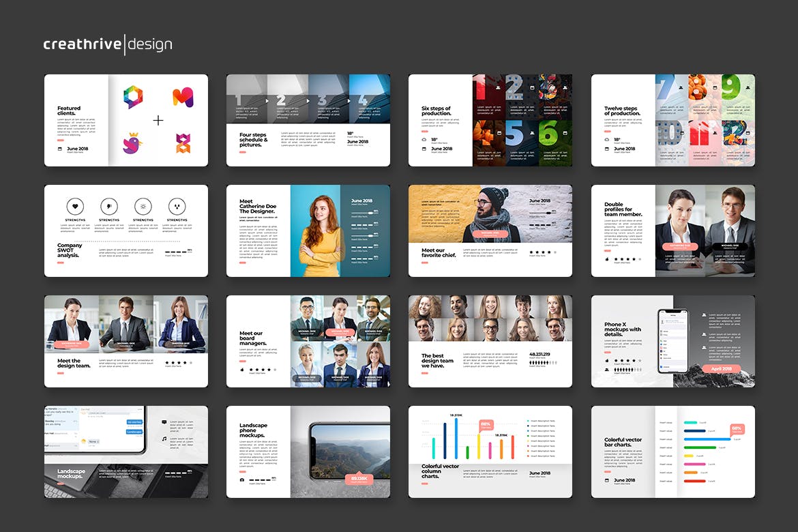
Task: Click the thumbs-up icon on Phone X slide
Action: point(607,361)
